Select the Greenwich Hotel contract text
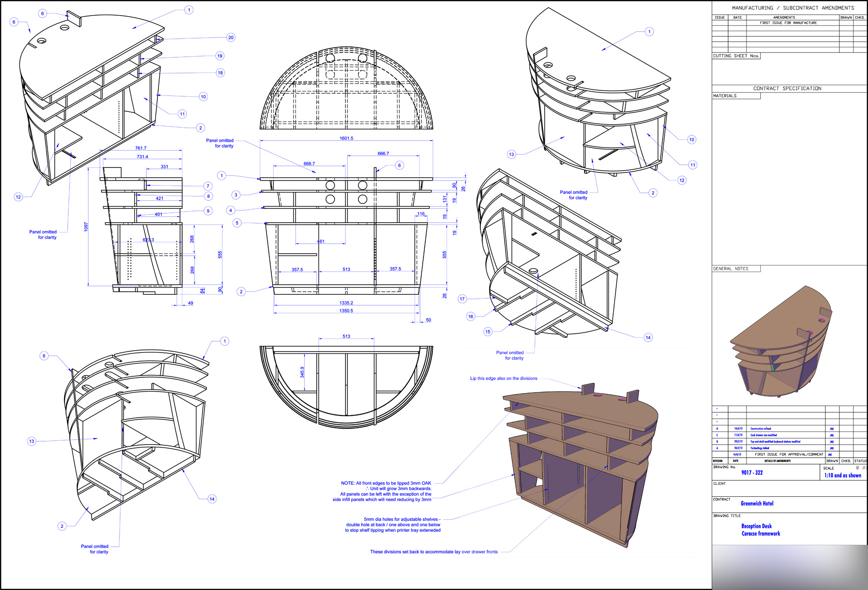 (757, 504)
